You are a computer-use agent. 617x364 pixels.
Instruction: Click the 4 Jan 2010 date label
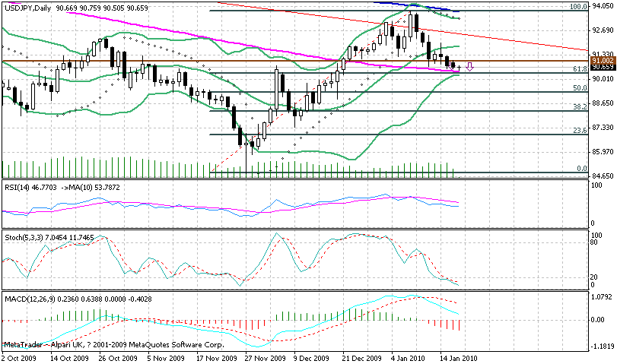click(x=409, y=358)
